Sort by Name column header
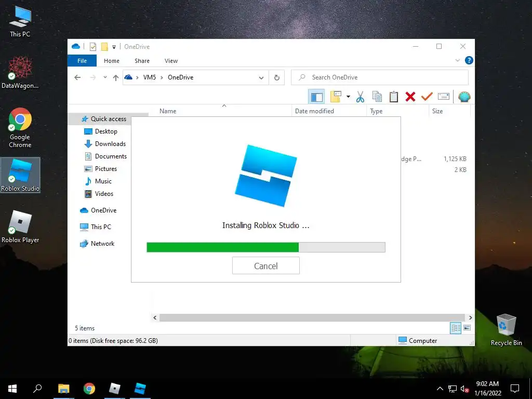The width and height of the screenshot is (532, 399). pyautogui.click(x=168, y=111)
